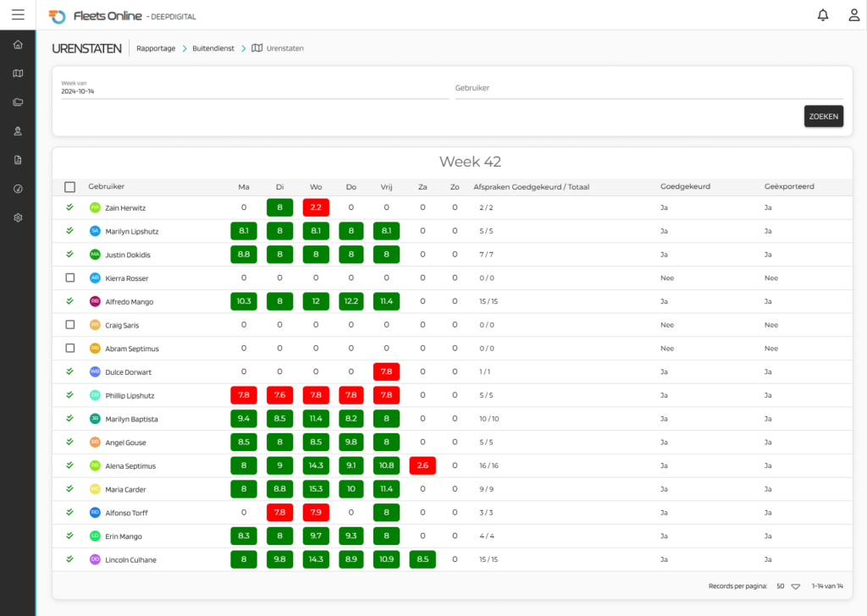Click the chevron after Rapportage breadcrumb

coord(185,48)
